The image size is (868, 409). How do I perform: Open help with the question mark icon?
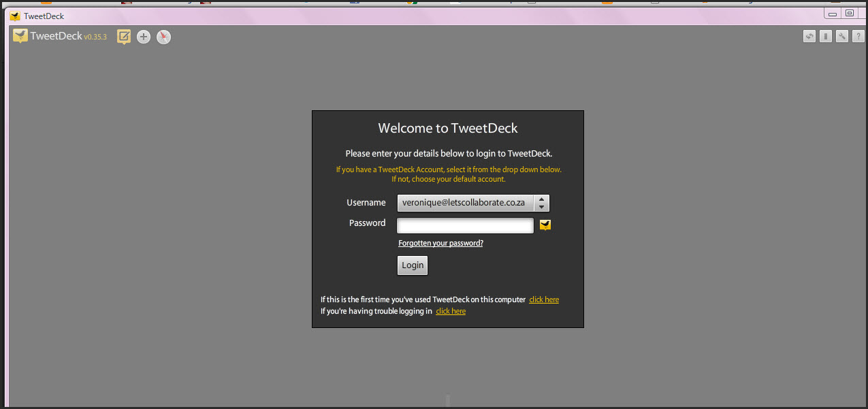[858, 37]
